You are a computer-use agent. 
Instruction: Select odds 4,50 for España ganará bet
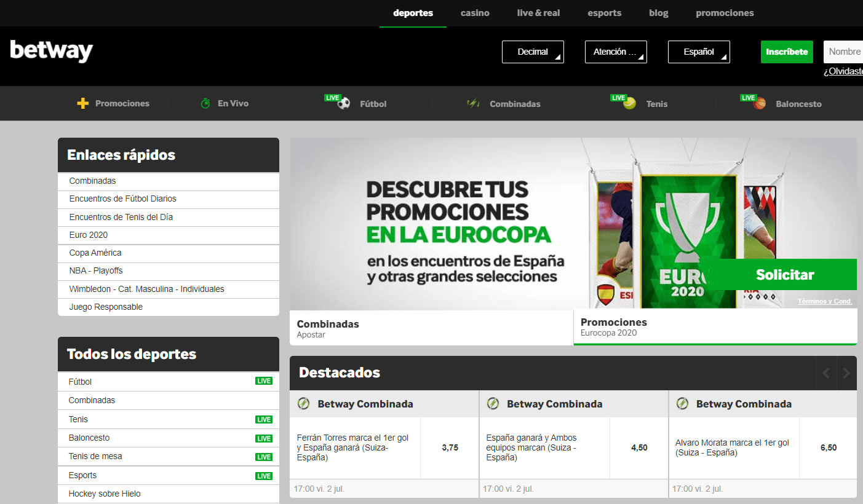(639, 448)
